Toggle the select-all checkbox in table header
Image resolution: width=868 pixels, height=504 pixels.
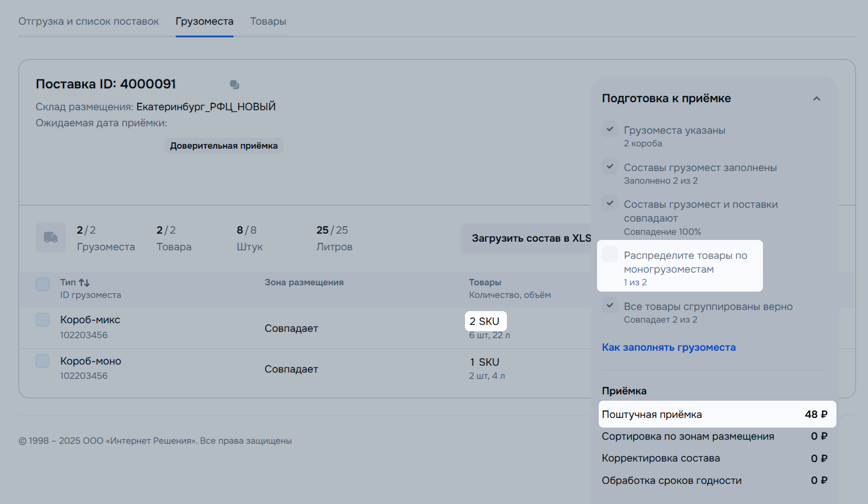tap(42, 284)
